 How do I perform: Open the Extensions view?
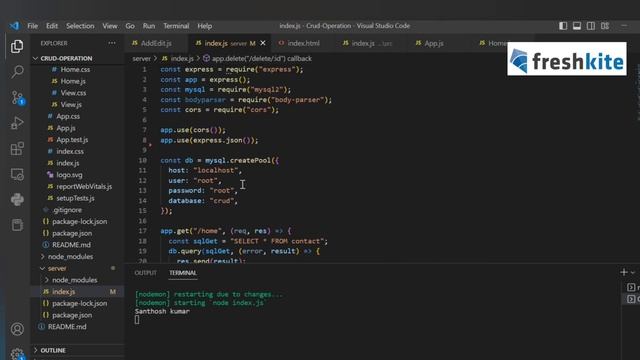pyautogui.click(x=17, y=149)
